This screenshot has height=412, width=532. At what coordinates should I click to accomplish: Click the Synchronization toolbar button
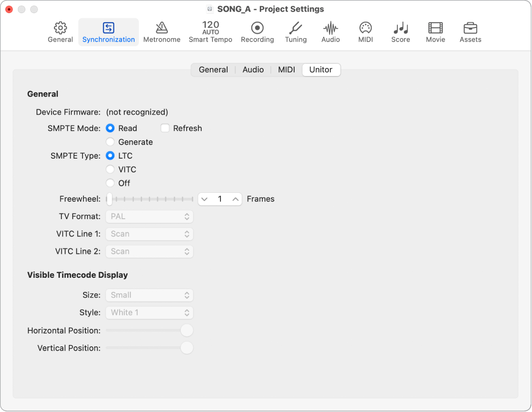[108, 31]
